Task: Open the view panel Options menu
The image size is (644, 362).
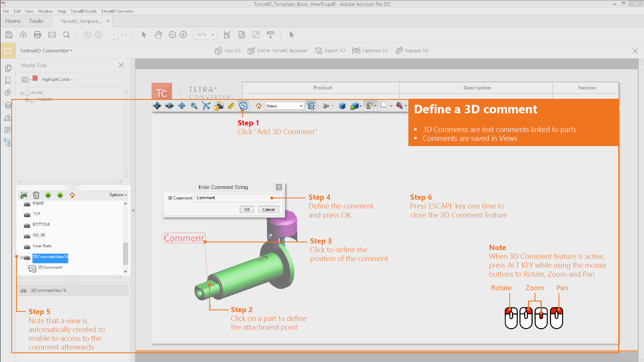Action: pos(118,195)
